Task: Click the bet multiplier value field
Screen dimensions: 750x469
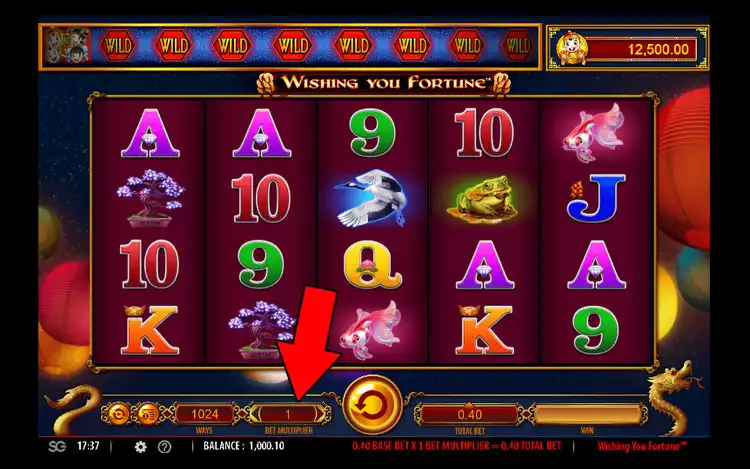Action: [x=287, y=414]
